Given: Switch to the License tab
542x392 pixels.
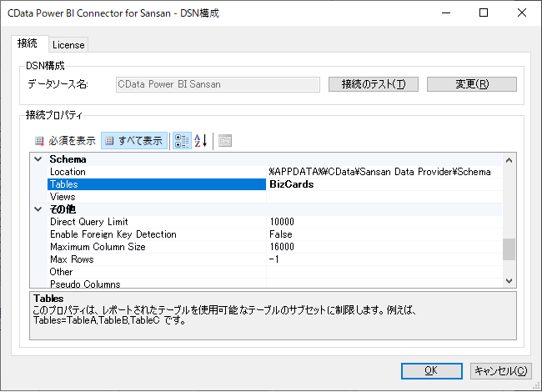Looking at the screenshot, I should pyautogui.click(x=68, y=44).
